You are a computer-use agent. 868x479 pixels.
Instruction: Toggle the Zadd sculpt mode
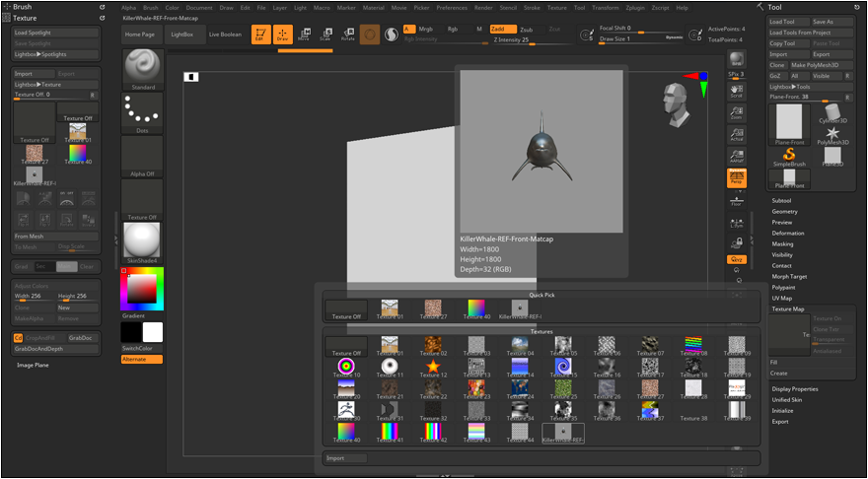coord(503,30)
